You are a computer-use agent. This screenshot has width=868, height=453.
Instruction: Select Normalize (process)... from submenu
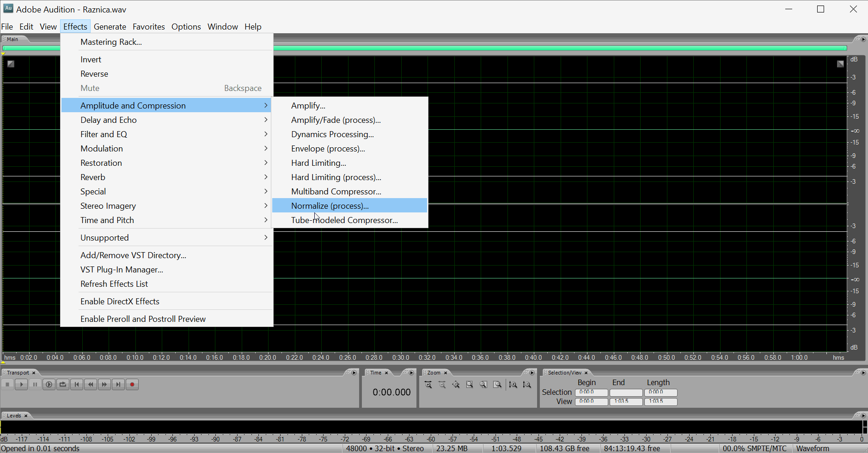click(350, 206)
